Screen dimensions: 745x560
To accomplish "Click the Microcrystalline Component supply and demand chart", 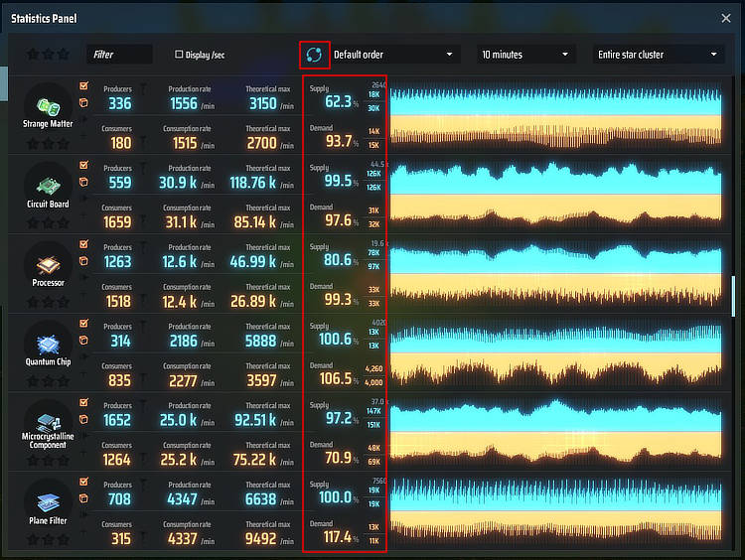I will point(555,432).
